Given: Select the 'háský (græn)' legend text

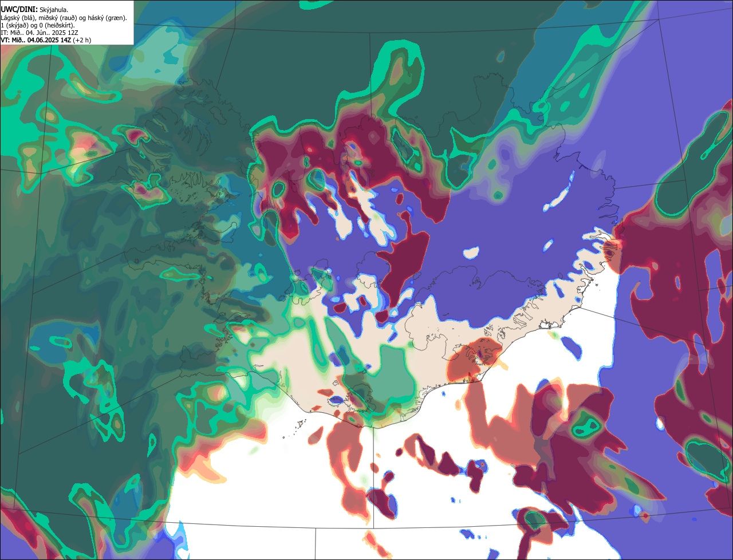Looking at the screenshot, I should [x=107, y=18].
